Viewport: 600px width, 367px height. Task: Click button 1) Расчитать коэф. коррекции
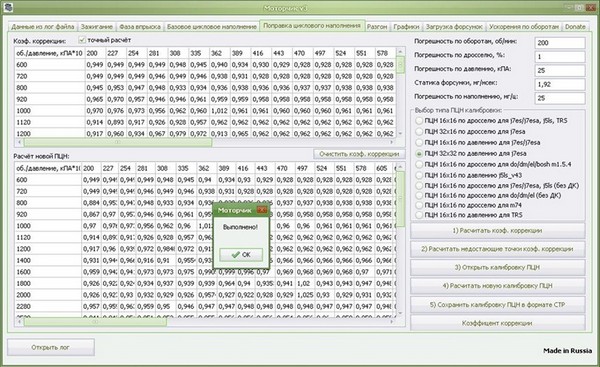click(497, 231)
